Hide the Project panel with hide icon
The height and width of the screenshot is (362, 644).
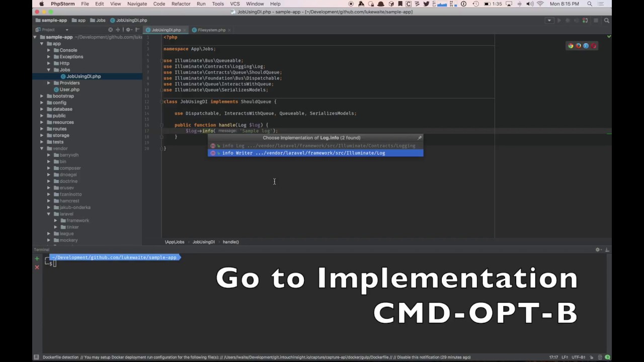pyautogui.click(x=137, y=30)
